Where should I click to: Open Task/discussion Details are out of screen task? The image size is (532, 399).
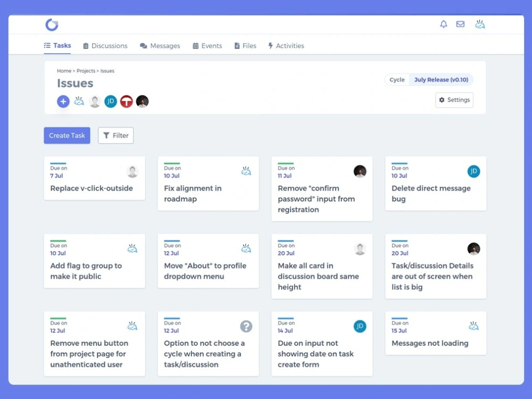(432, 276)
